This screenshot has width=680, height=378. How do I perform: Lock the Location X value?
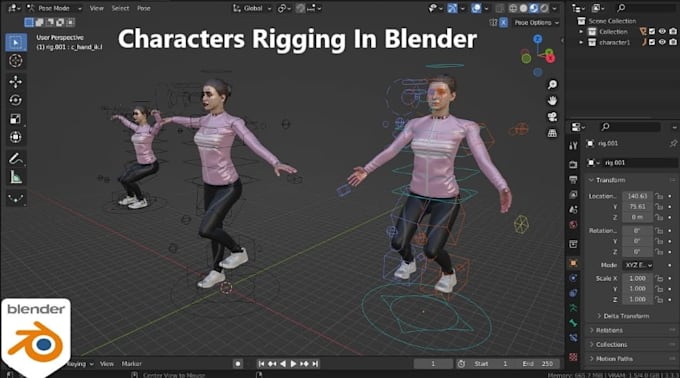click(x=659, y=196)
